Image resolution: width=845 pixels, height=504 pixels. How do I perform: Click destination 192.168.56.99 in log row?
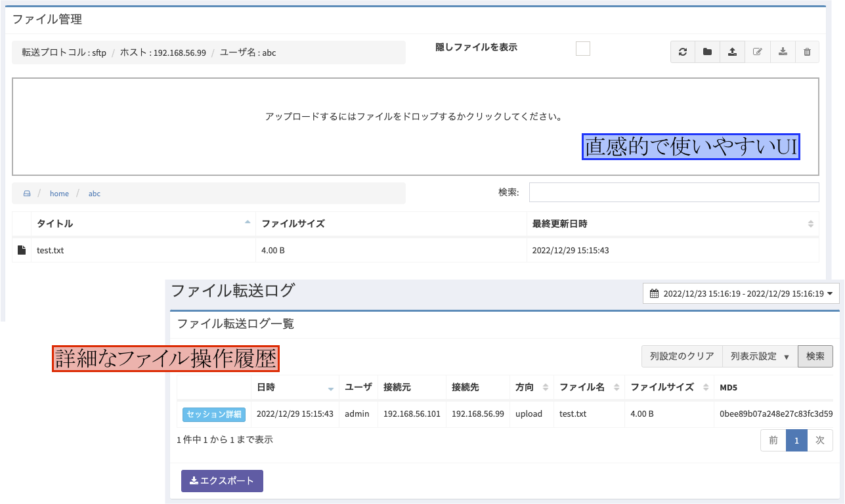point(478,414)
